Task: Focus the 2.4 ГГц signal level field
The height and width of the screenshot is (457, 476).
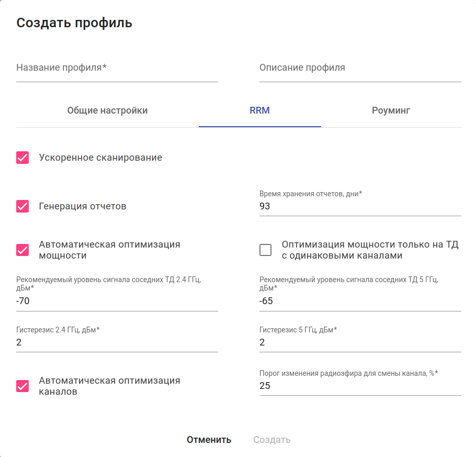Action: click(x=117, y=302)
